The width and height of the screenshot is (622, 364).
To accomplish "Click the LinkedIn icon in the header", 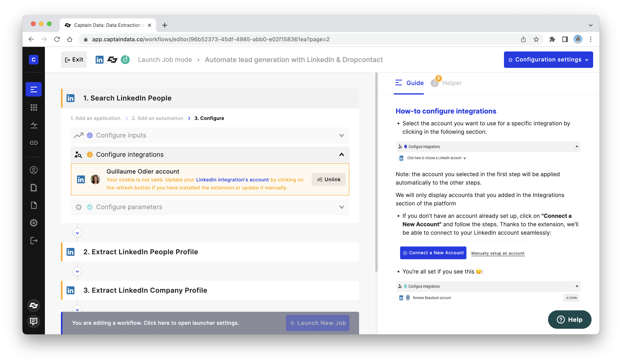I will click(99, 60).
